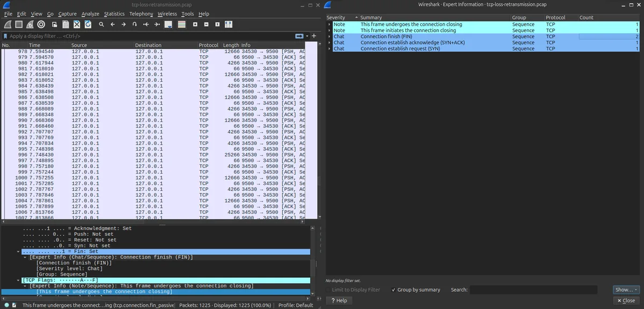The image size is (644, 309).
Task: Click Profile: Default in status bar
Action: tap(296, 305)
